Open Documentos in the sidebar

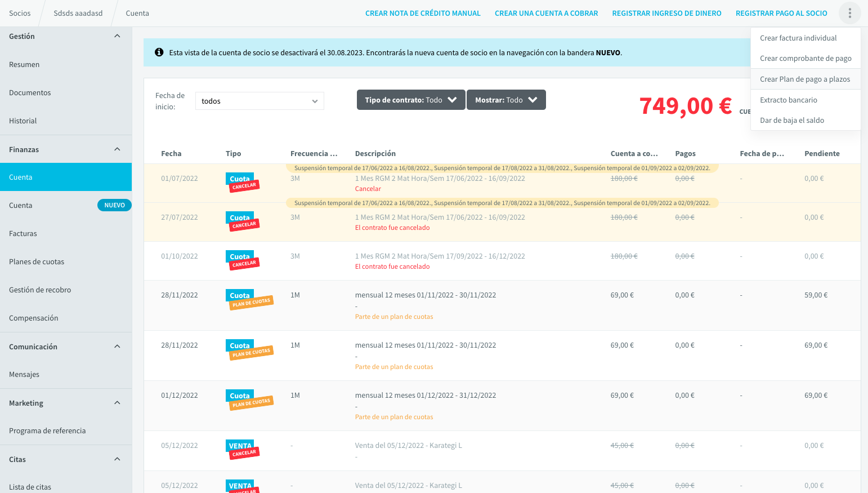click(66, 92)
